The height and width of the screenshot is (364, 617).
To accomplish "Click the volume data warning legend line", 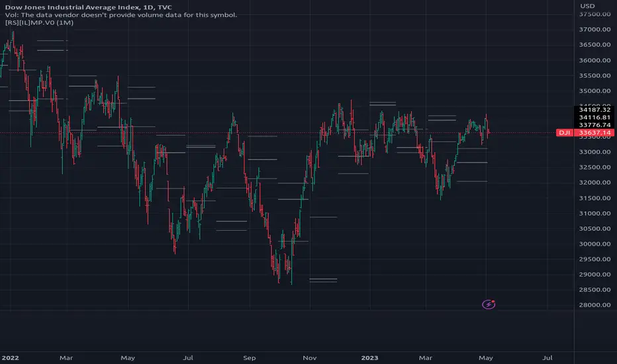I will 121,15.
